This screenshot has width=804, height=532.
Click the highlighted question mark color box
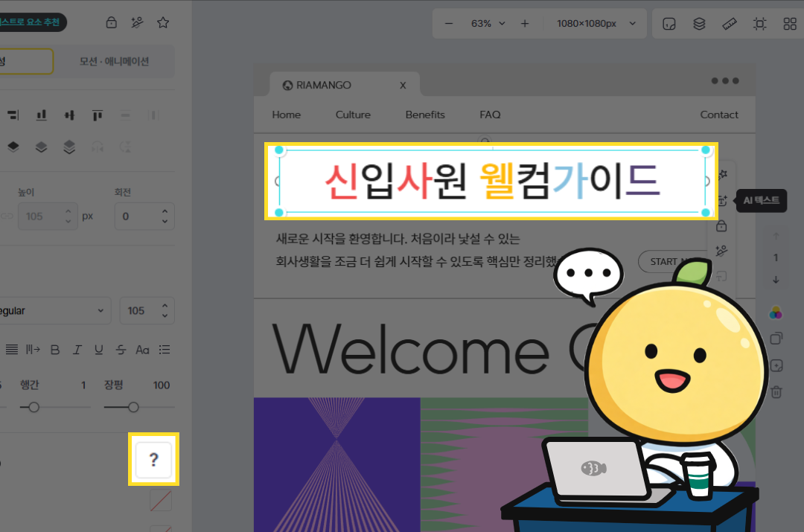tap(154, 459)
